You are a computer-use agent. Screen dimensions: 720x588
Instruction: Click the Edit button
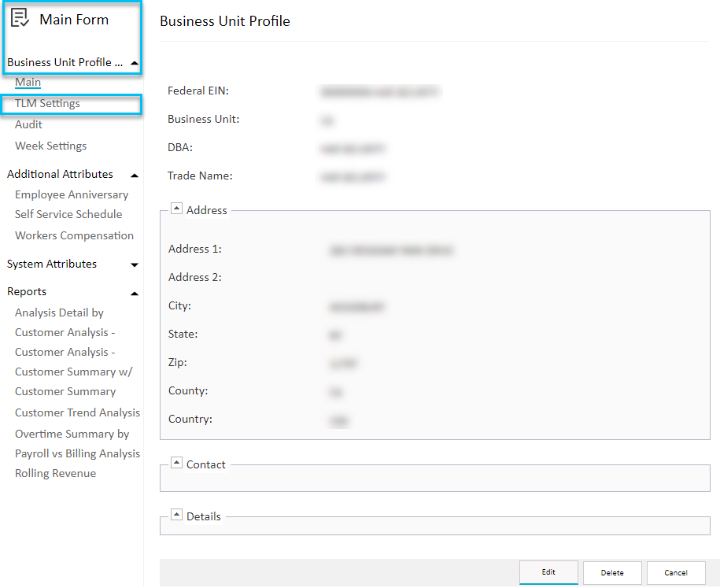pyautogui.click(x=548, y=572)
